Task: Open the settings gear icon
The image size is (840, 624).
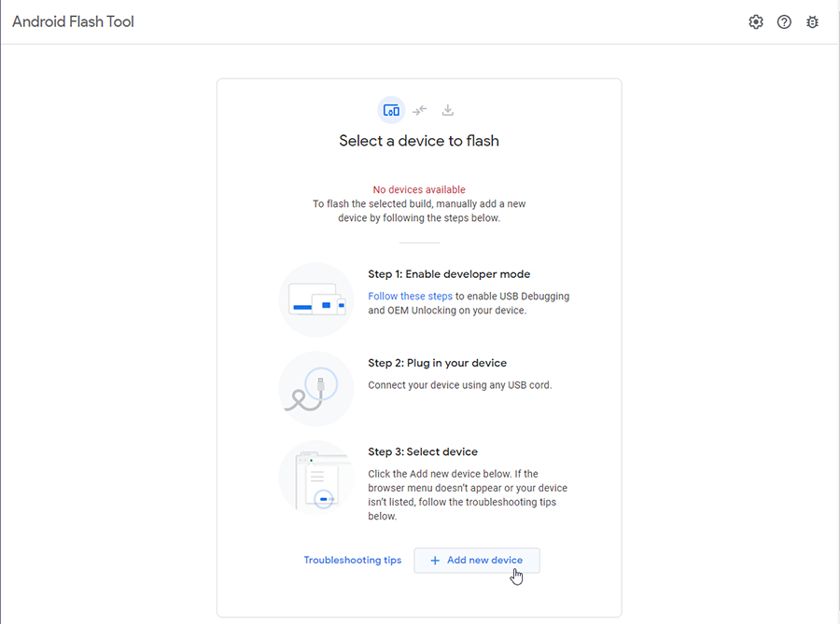Action: click(756, 22)
